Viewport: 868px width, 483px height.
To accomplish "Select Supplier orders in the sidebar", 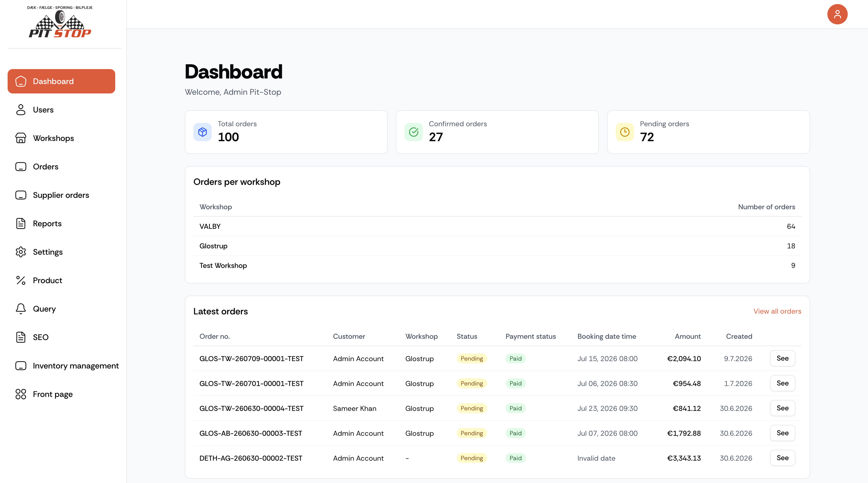I will pos(61,195).
